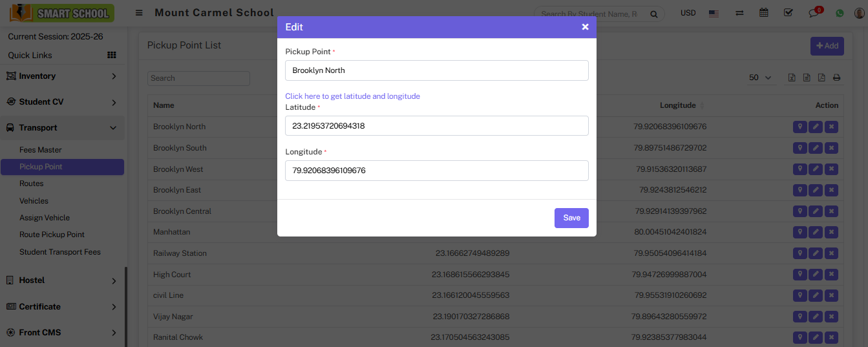Viewport: 868px width, 347px height.
Task: Click the edit pencil for Vijay Nagar
Action: [816, 317]
